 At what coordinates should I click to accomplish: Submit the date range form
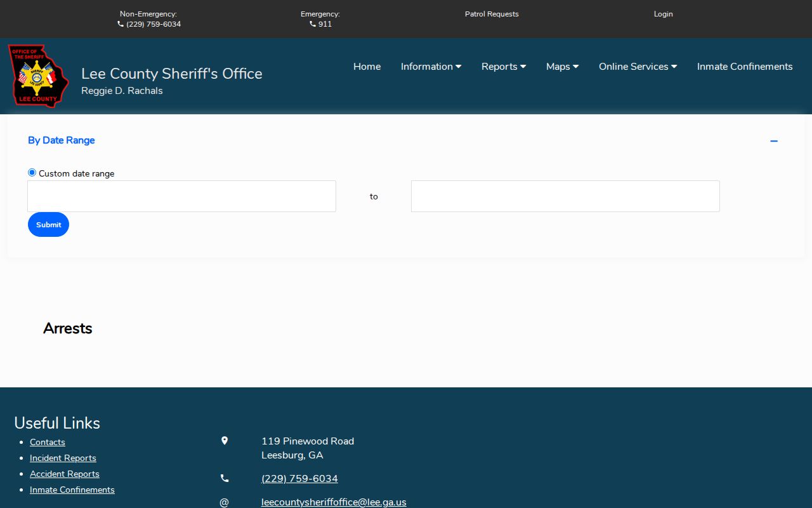click(x=48, y=224)
